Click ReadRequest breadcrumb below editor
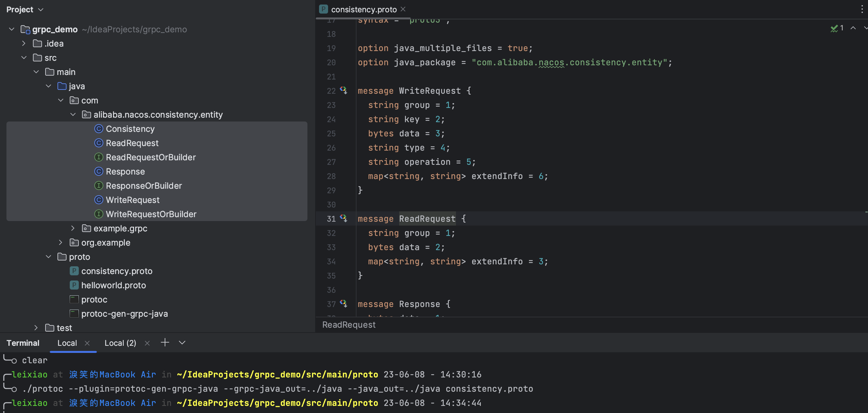 (348, 325)
